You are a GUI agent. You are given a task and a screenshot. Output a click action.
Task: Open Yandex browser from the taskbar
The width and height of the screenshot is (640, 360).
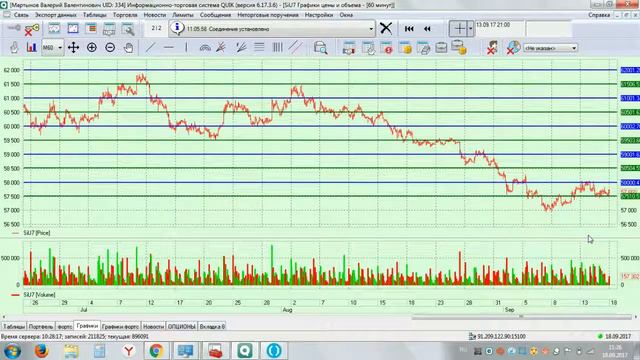(x=129, y=351)
